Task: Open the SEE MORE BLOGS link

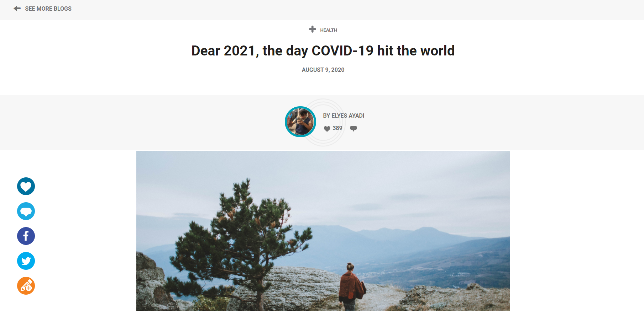Action: pyautogui.click(x=48, y=9)
